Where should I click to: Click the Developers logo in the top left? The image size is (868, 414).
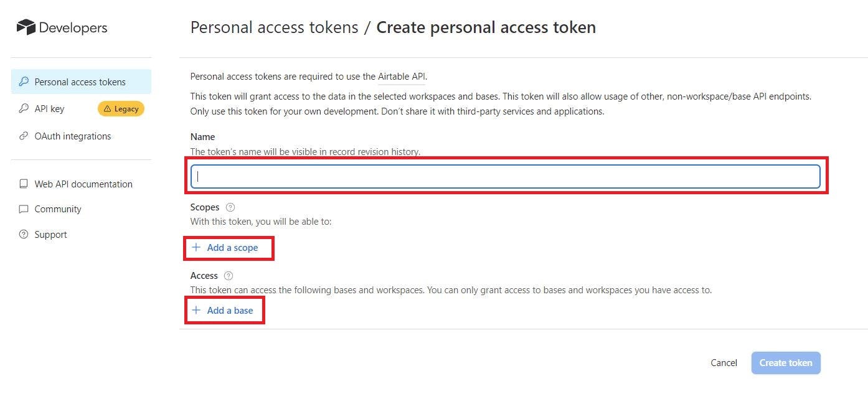click(x=61, y=27)
